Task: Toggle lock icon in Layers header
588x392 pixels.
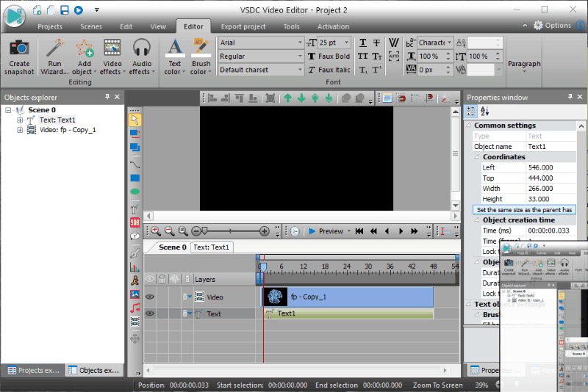Action: [x=162, y=279]
